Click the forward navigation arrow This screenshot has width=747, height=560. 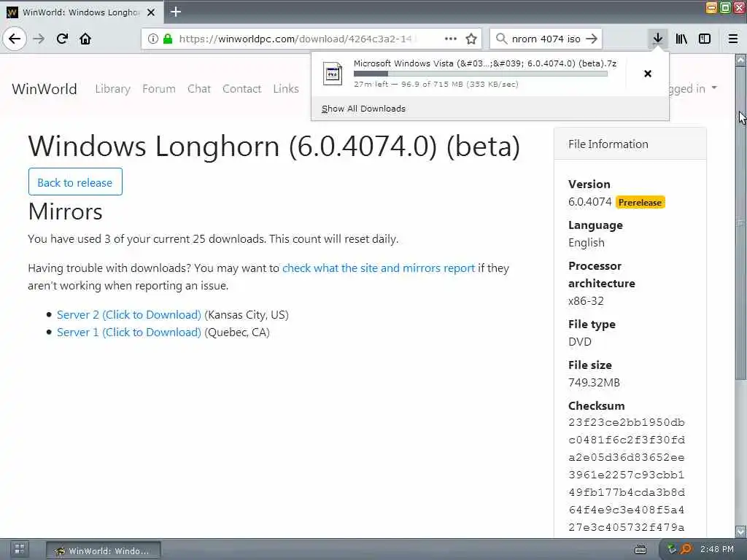(39, 39)
